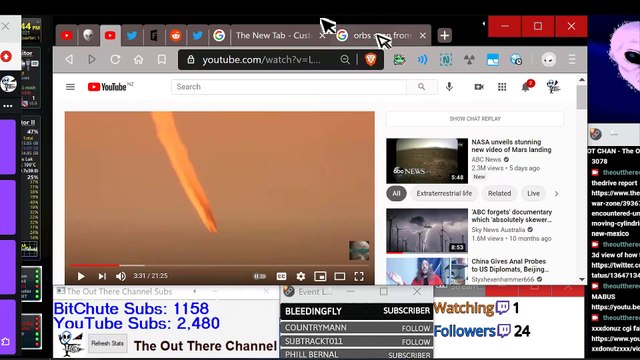This screenshot has width=640, height=360.
Task: Start voice search with the microphone icon
Action: [449, 87]
